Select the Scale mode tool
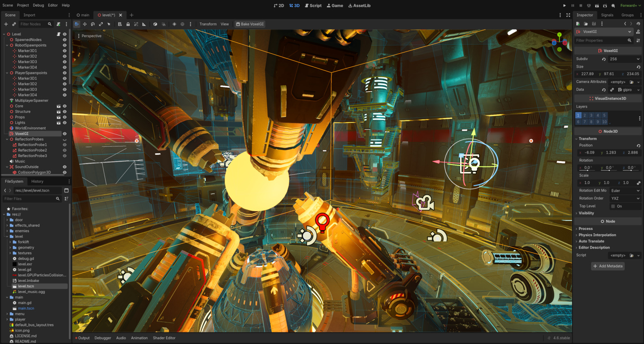 pyautogui.click(x=101, y=24)
